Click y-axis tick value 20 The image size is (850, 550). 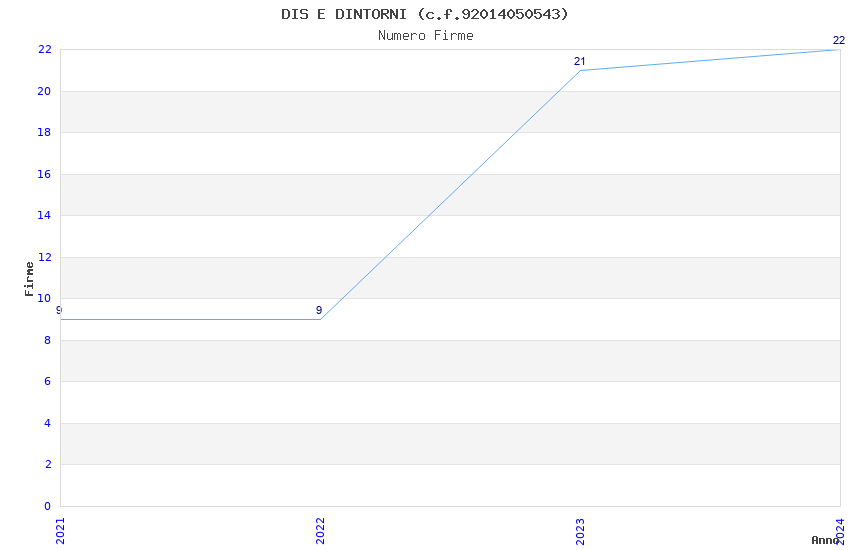click(x=44, y=91)
